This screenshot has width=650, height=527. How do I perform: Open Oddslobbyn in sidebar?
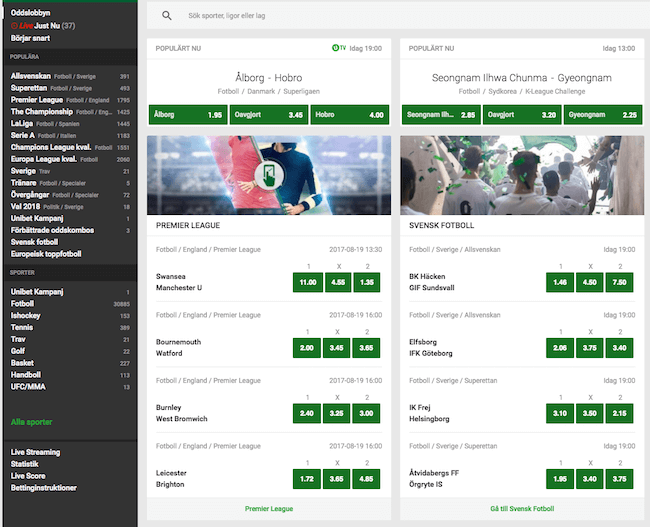(30, 13)
